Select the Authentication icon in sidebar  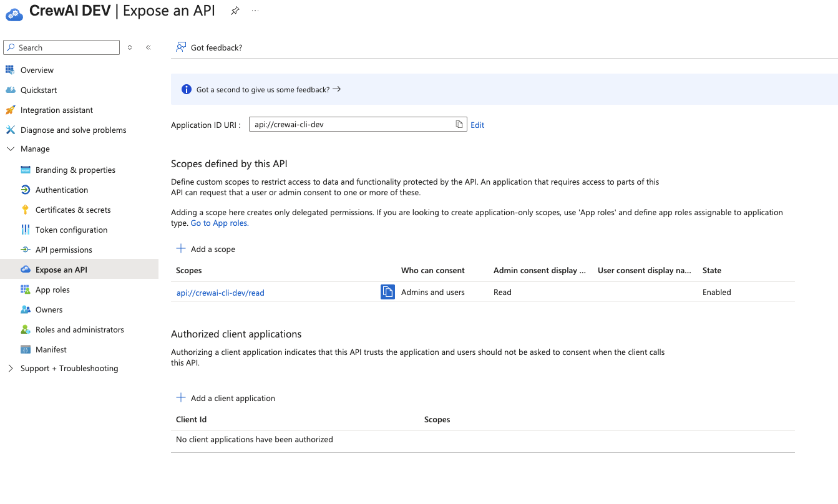point(25,190)
